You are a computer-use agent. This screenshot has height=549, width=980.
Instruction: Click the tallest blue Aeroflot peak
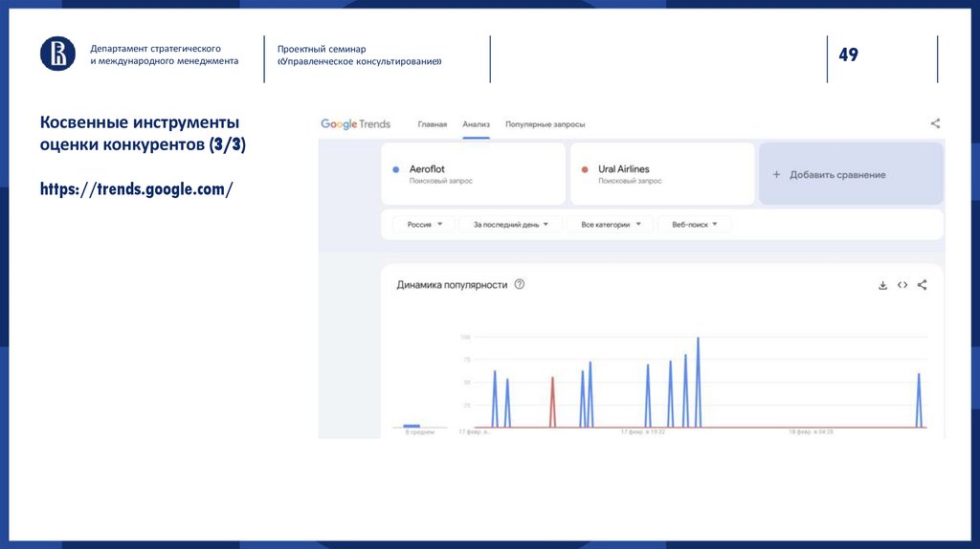[698, 383]
